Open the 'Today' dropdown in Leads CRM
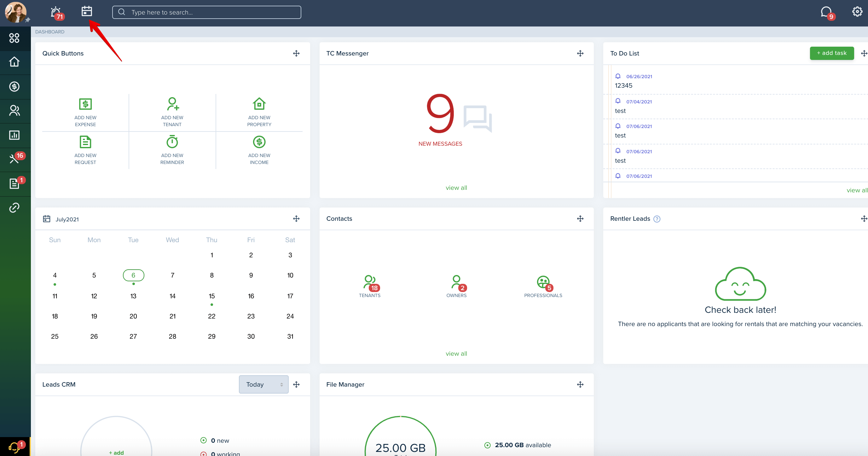This screenshot has height=456, width=868. (263, 384)
